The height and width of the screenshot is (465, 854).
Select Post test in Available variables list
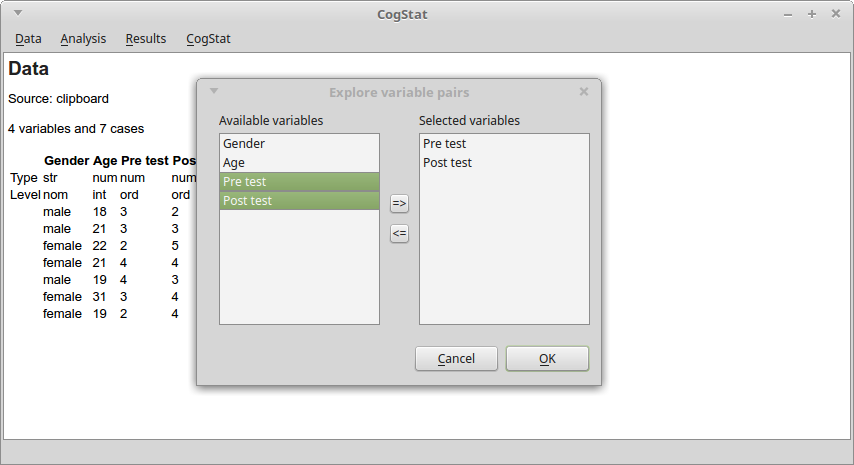pyautogui.click(x=299, y=201)
